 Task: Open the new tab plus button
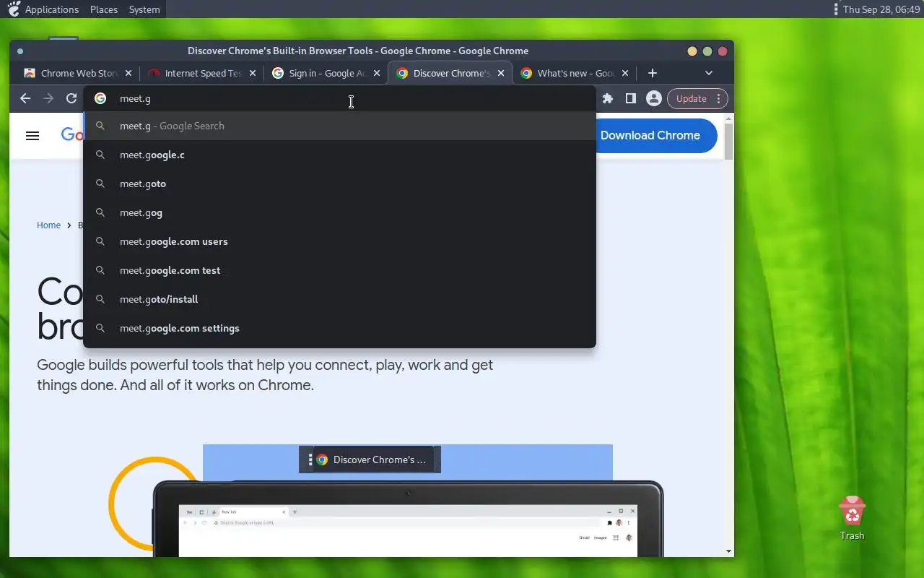653,73
